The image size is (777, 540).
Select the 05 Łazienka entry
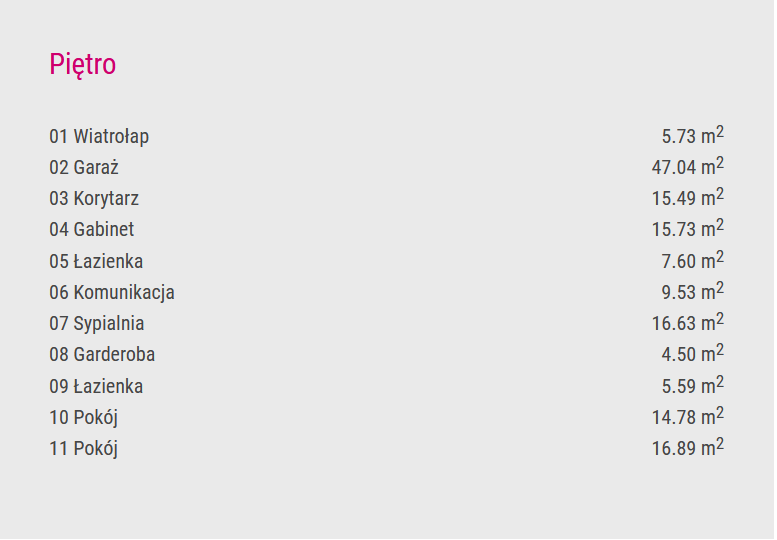tap(96, 261)
